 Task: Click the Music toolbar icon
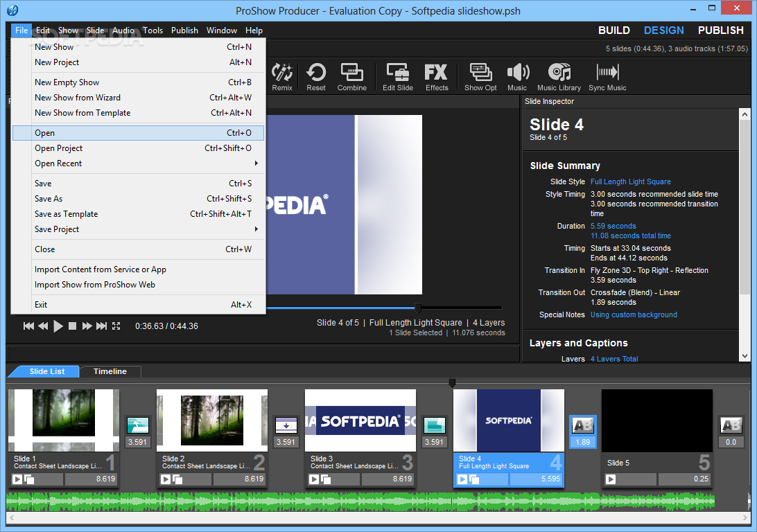pyautogui.click(x=517, y=77)
